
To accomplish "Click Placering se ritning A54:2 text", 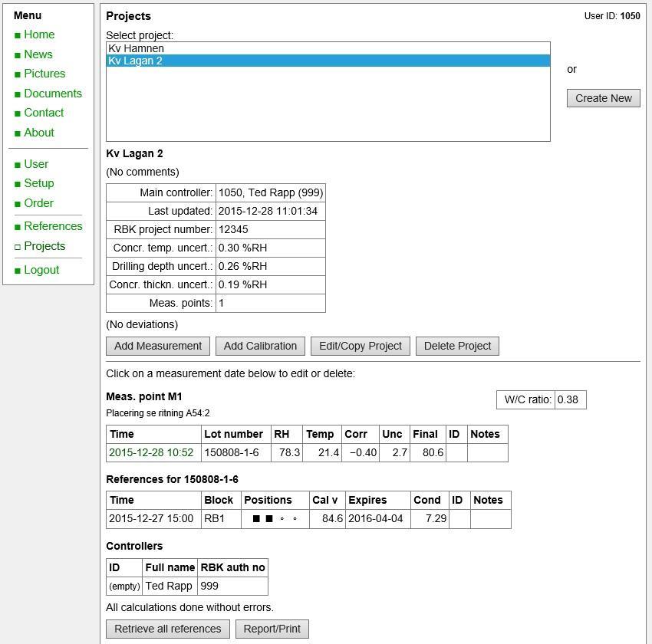I will pyautogui.click(x=157, y=413).
